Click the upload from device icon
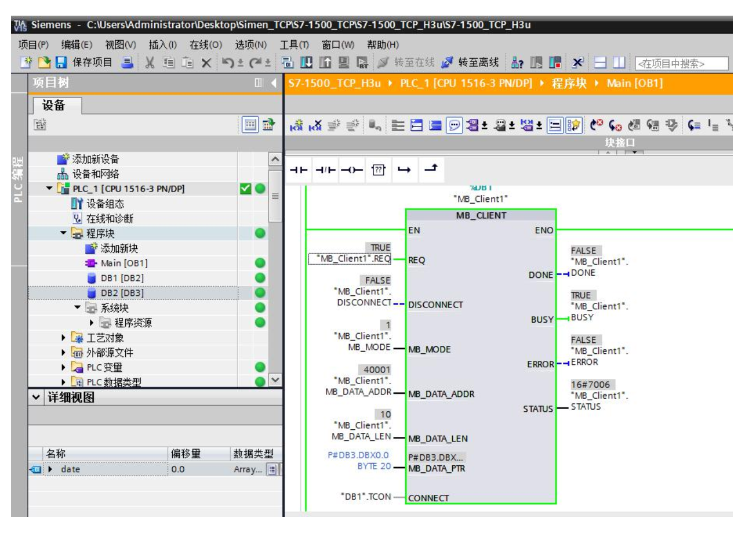 325,62
